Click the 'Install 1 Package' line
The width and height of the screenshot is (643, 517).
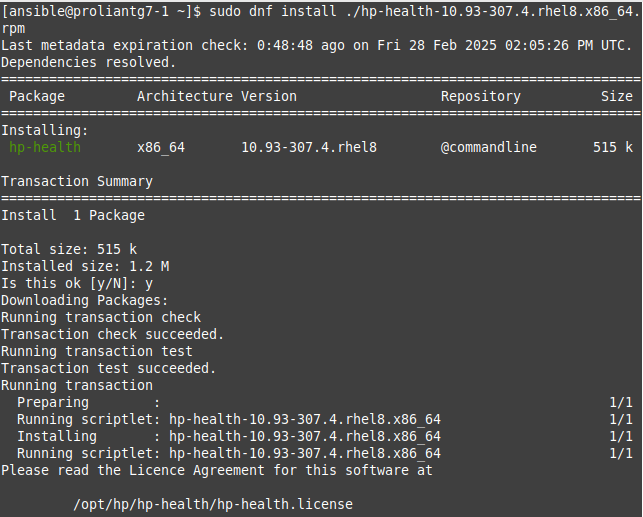pos(73,215)
